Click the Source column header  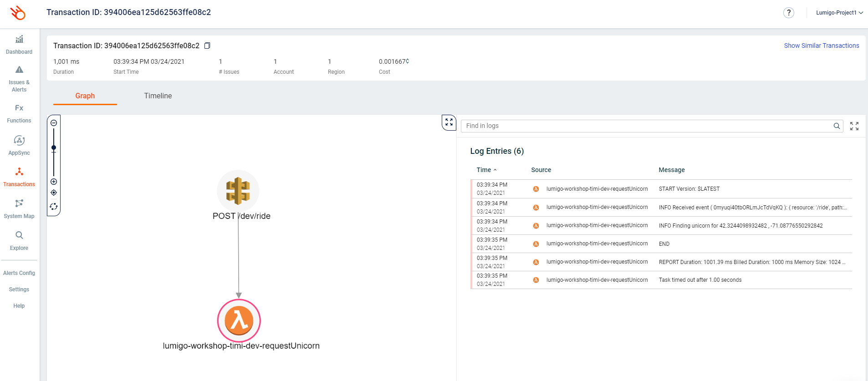coord(541,170)
